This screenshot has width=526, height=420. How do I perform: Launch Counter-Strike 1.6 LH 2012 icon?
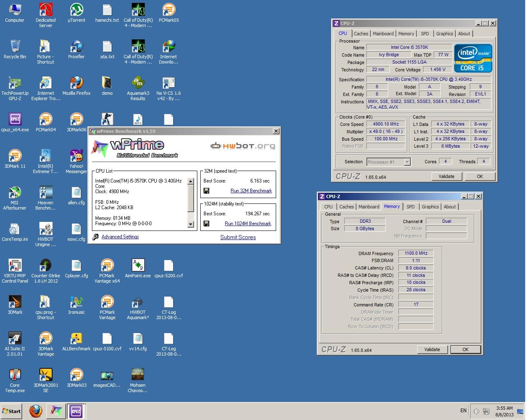point(46,271)
